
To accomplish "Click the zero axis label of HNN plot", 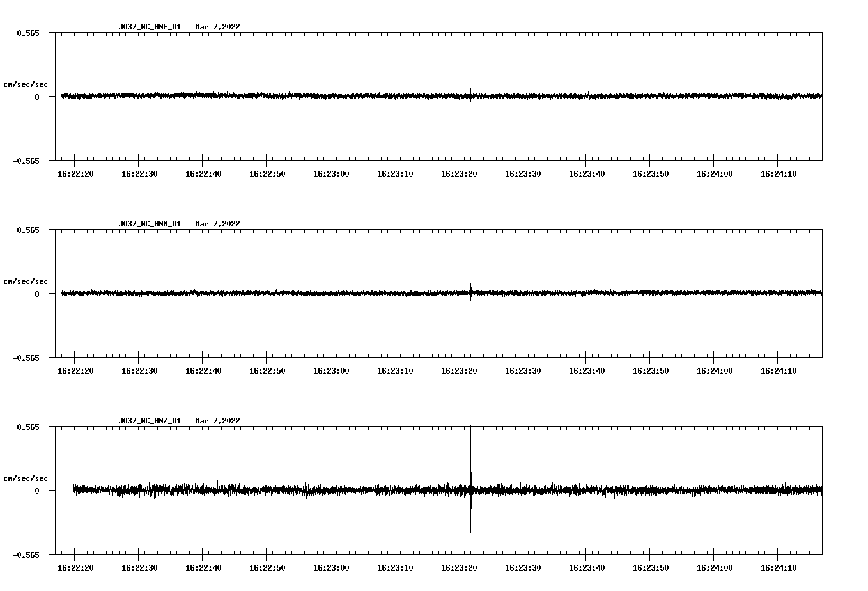I will point(37,294).
